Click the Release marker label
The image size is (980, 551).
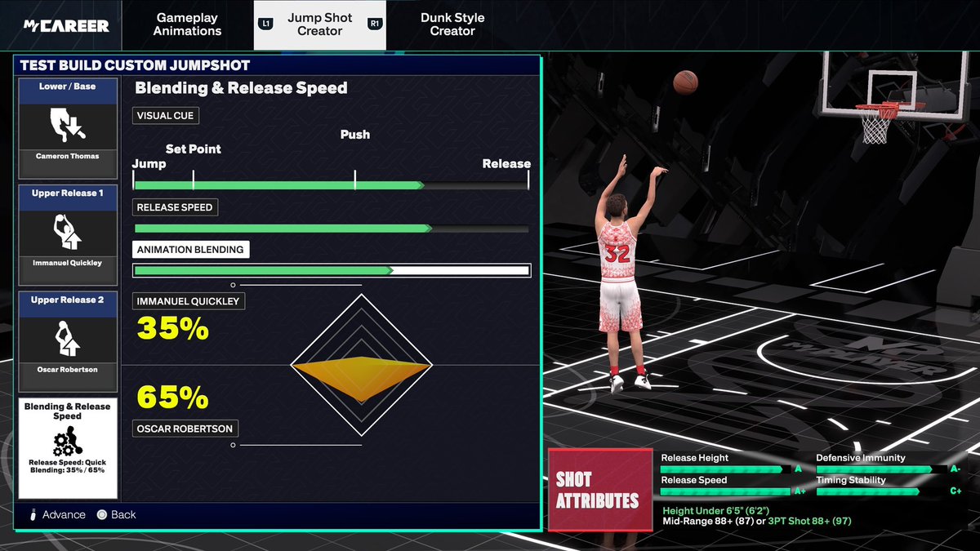click(x=506, y=164)
